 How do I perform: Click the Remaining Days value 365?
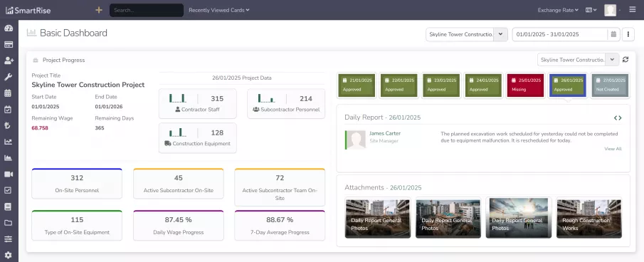(x=100, y=128)
